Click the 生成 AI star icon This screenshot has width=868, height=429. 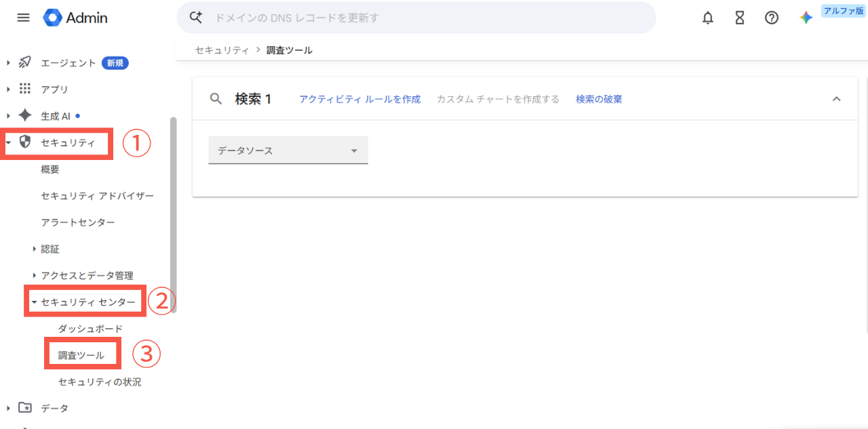(25, 115)
